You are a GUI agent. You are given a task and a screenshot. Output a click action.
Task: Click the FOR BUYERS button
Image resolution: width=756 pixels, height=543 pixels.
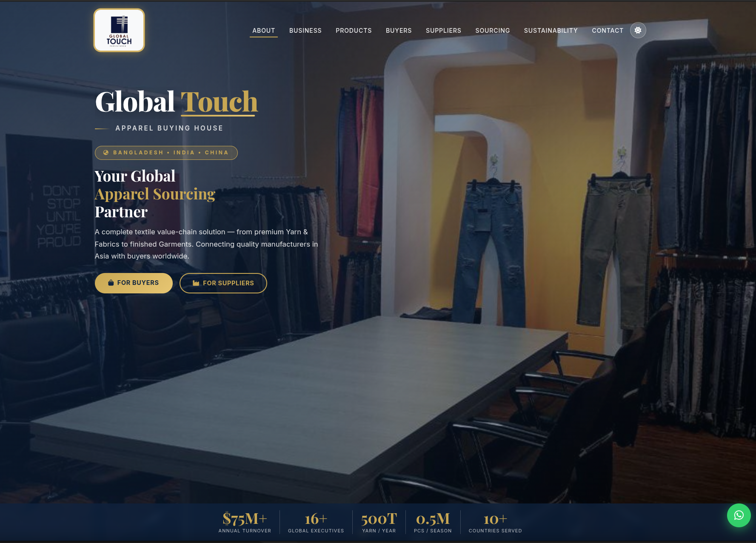(x=134, y=282)
